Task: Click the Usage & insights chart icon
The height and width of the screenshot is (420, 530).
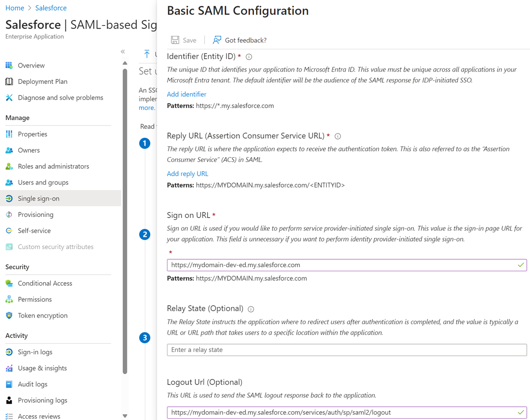Action: (9, 368)
